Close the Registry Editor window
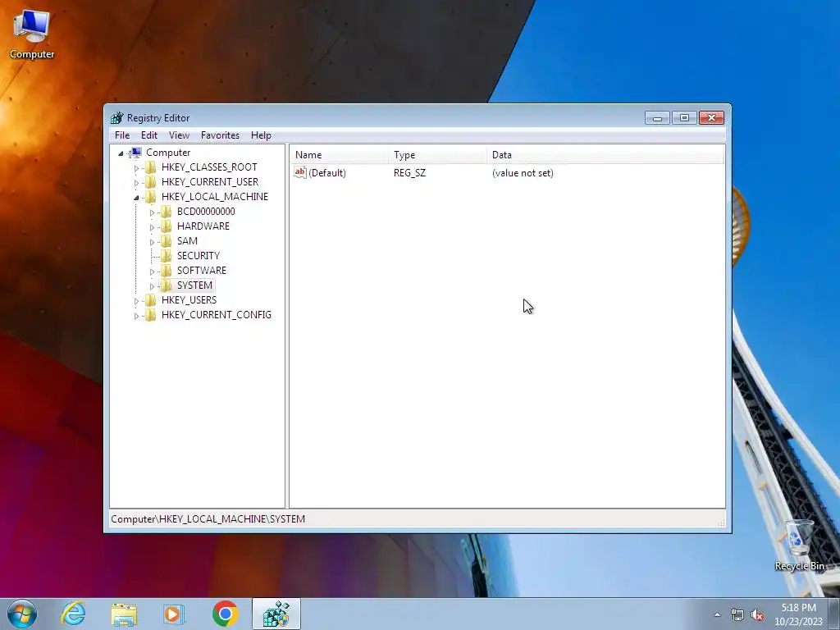The height and width of the screenshot is (630, 840). tap(711, 118)
